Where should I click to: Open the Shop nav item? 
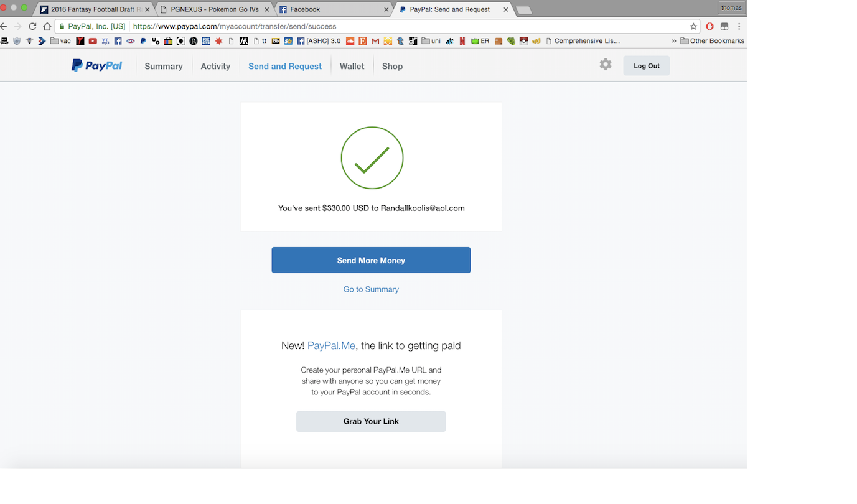click(392, 66)
